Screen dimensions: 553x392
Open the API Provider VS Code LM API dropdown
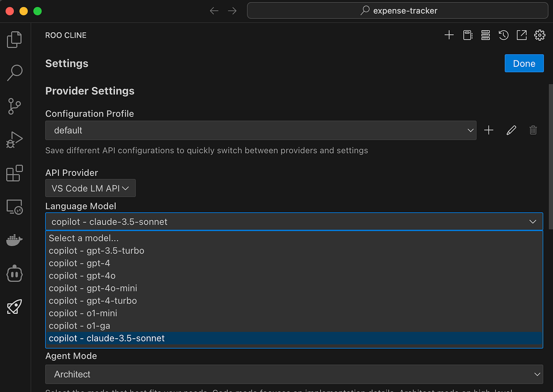[x=90, y=188]
